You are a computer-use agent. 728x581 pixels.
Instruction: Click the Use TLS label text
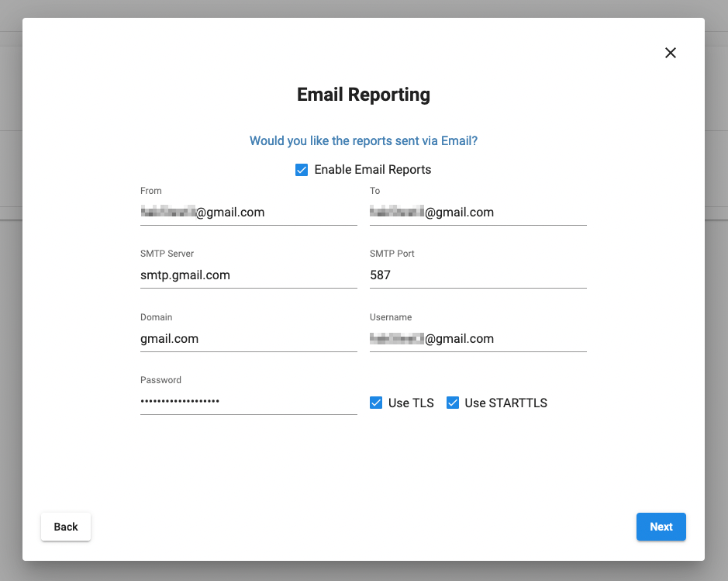[x=411, y=403]
